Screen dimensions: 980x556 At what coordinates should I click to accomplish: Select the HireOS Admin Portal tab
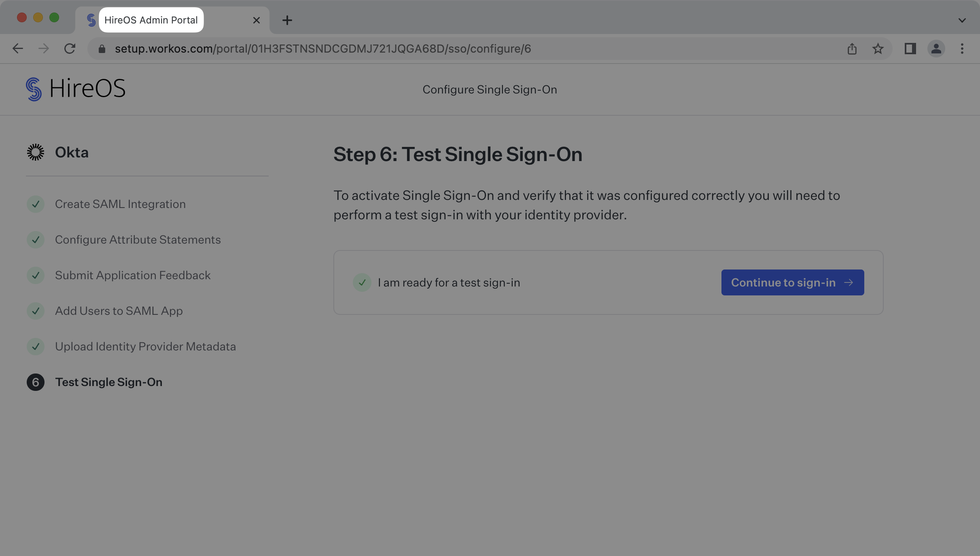pos(151,20)
